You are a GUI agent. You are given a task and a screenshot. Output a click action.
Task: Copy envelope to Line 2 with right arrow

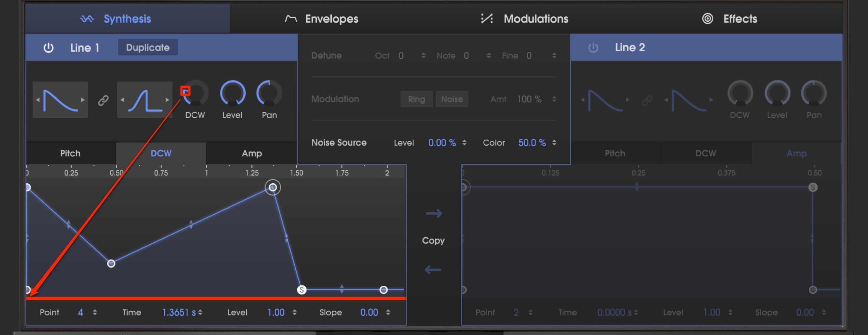(x=434, y=213)
